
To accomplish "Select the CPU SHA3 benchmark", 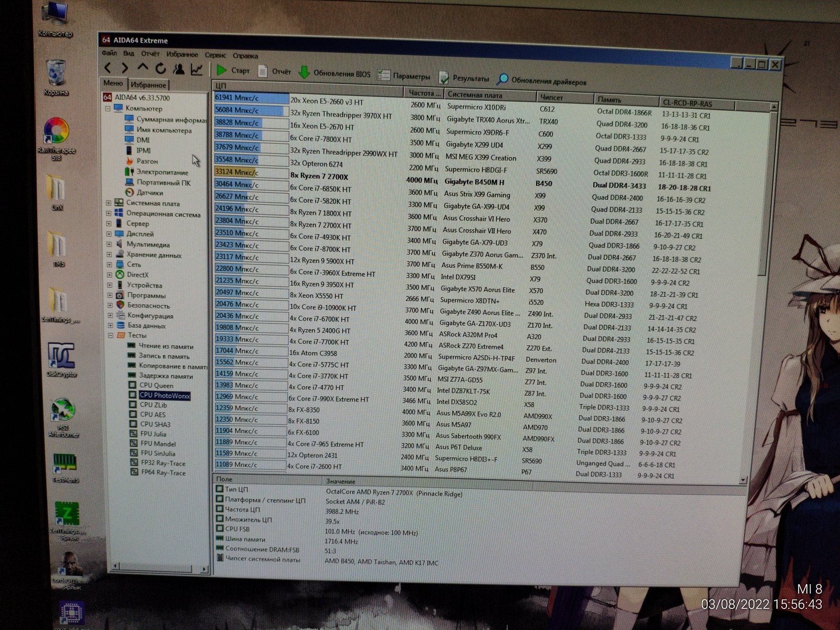I will click(x=151, y=424).
